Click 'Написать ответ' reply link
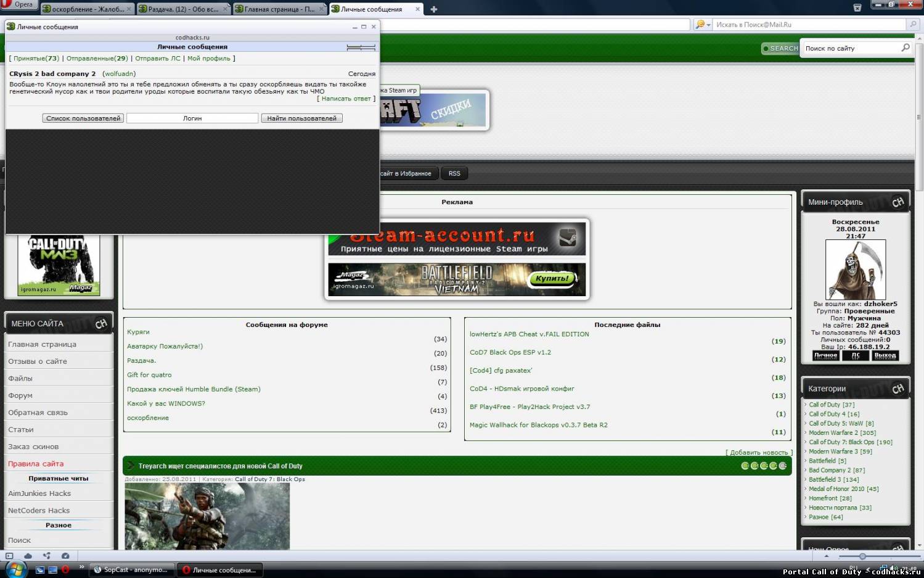Screen dimensions: 924x578 coord(346,99)
